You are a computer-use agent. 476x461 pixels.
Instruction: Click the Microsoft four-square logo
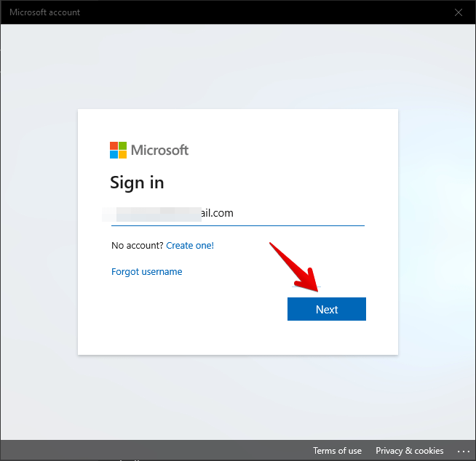[x=118, y=150]
